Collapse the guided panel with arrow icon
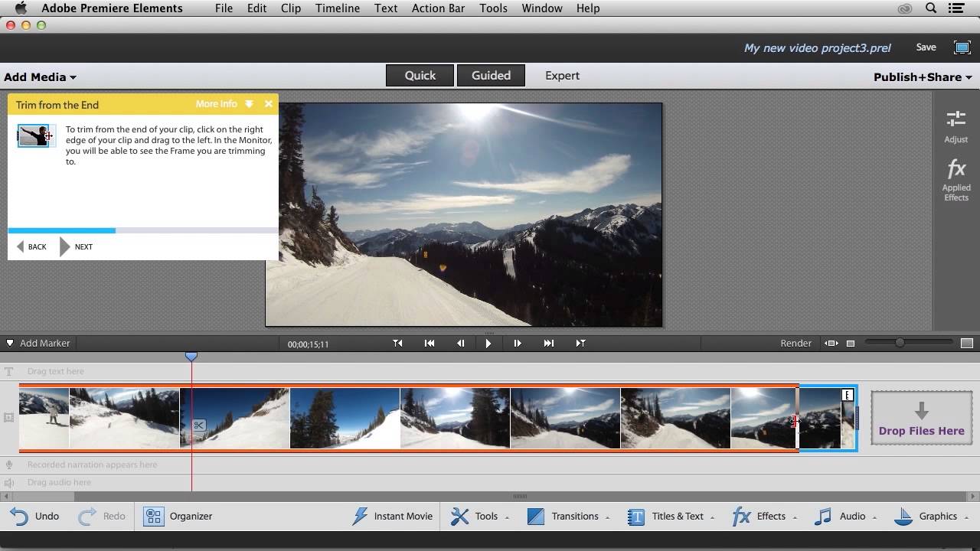Screen dimensions: 980x551 tap(249, 104)
